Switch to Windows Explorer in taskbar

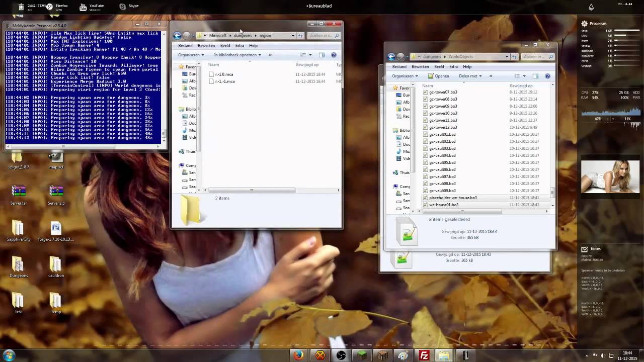(x=444, y=355)
